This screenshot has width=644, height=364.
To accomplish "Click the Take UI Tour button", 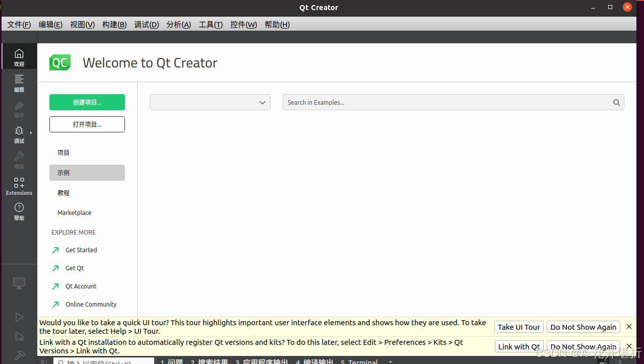I will click(x=519, y=327).
